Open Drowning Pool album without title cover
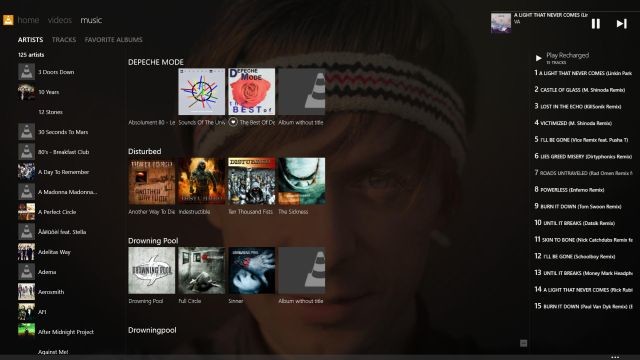640x360 pixels. (302, 270)
